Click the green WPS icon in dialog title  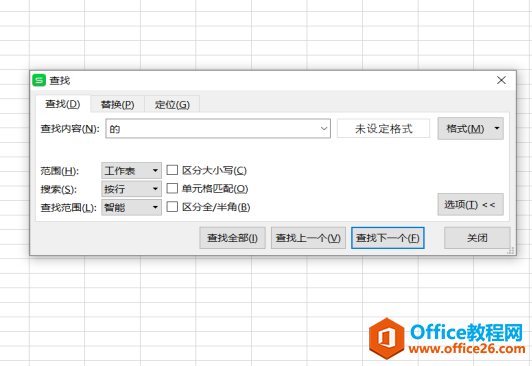pyautogui.click(x=39, y=80)
